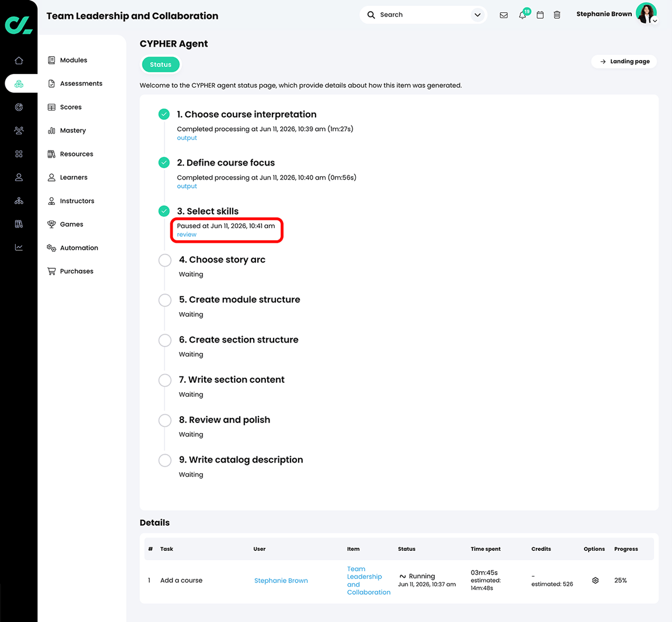Open the review link under Select skills
This screenshot has height=622, width=672.
coord(187,235)
